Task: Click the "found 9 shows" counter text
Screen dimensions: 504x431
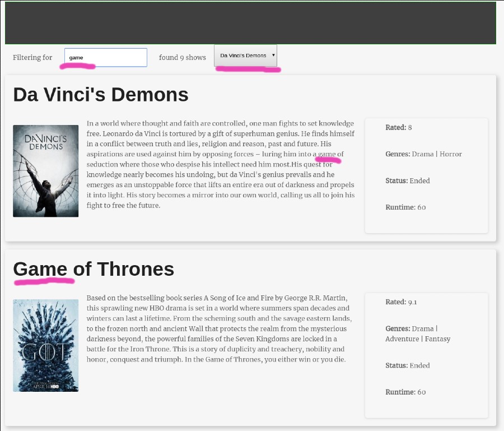Action: 182,57
